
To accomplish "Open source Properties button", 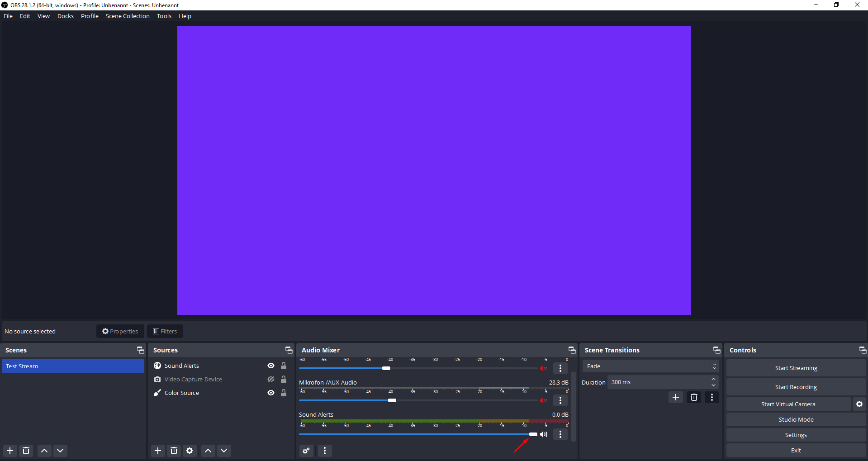I will point(120,331).
